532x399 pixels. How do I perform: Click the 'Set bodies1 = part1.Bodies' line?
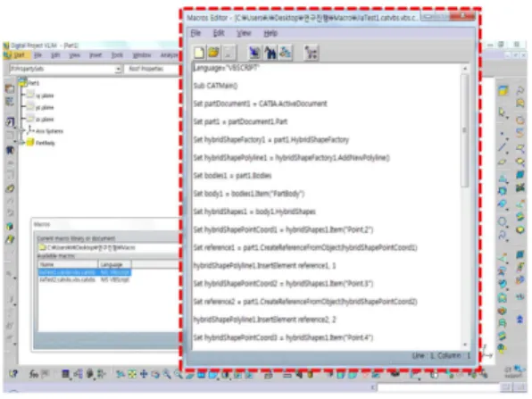[x=232, y=176]
